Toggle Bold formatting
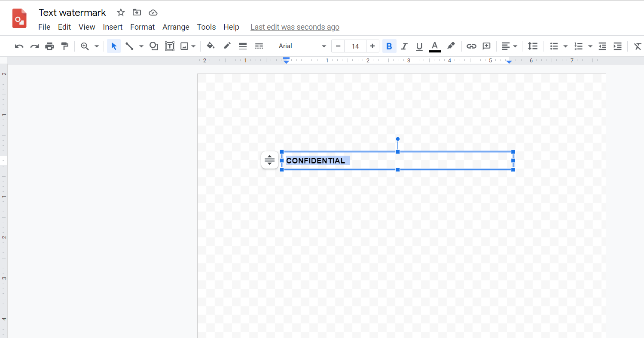Image resolution: width=644 pixels, height=338 pixels. coord(389,46)
